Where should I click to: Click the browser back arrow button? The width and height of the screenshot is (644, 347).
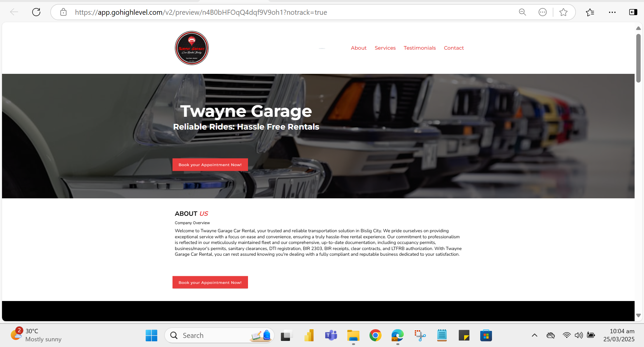click(x=14, y=12)
